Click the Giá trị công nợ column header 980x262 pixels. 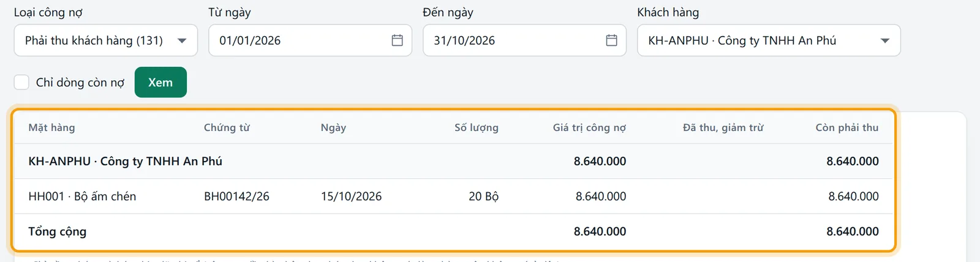point(589,127)
